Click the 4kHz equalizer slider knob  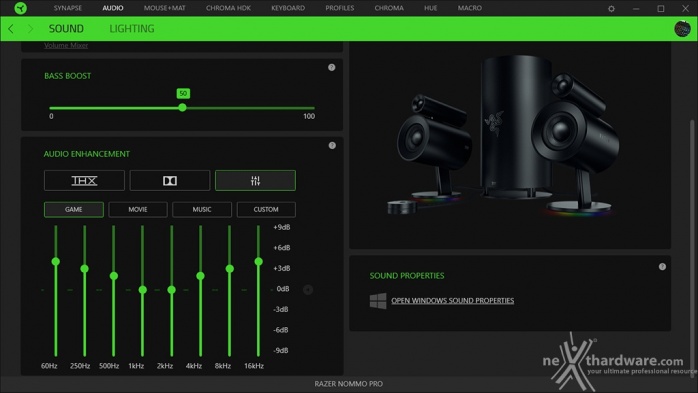click(200, 276)
